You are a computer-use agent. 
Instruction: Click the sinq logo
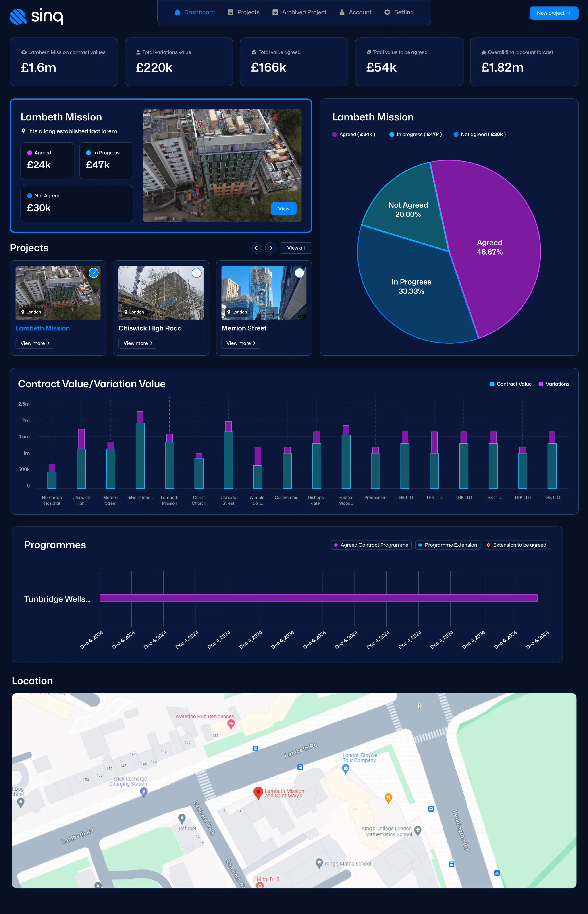(x=36, y=17)
